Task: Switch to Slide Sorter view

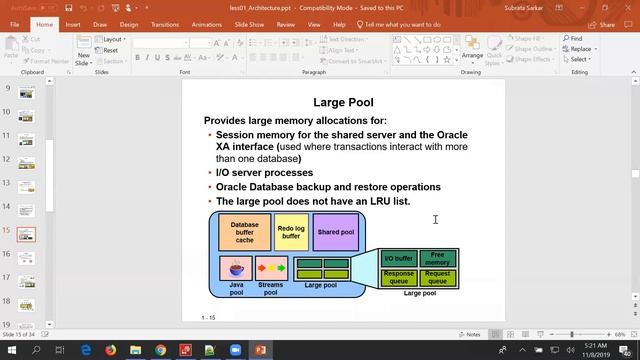Action: [510, 334]
